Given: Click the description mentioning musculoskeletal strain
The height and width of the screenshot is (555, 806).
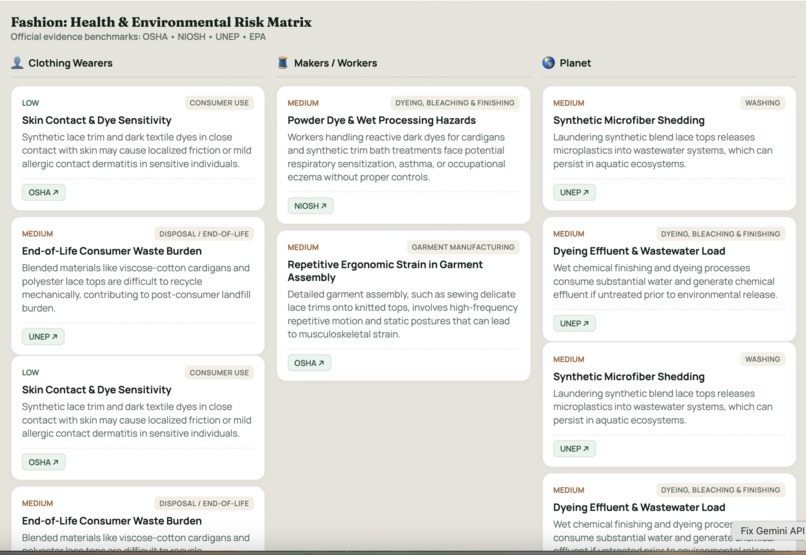Looking at the screenshot, I should pos(402,314).
